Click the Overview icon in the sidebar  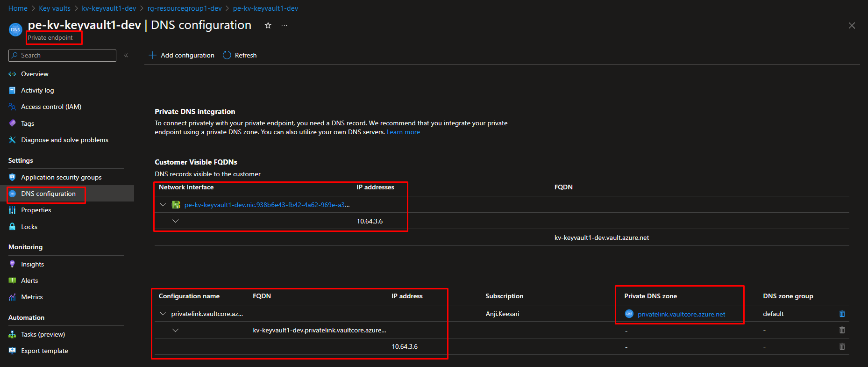[12, 74]
